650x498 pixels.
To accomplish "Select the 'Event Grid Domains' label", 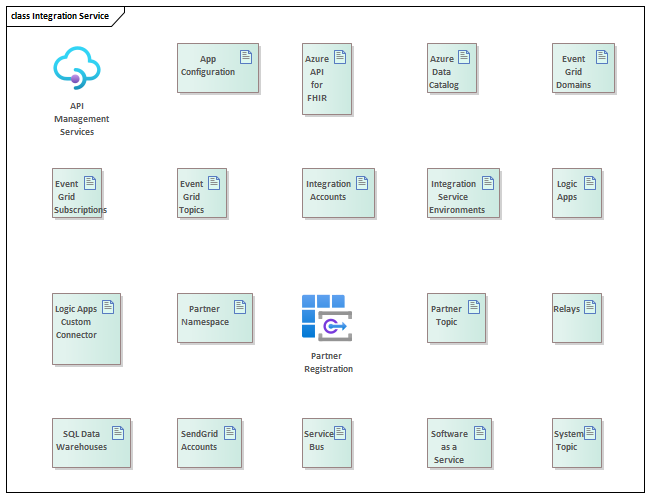I will (573, 72).
